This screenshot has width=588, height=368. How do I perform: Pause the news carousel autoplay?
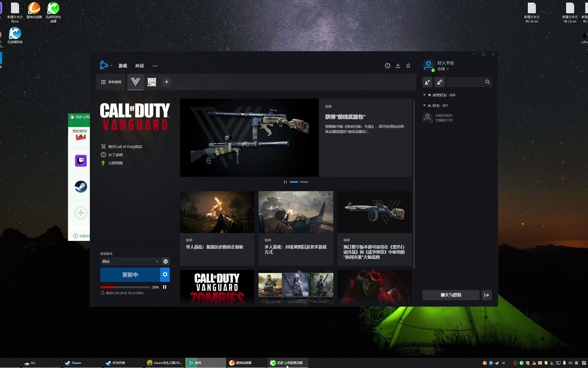pos(285,182)
